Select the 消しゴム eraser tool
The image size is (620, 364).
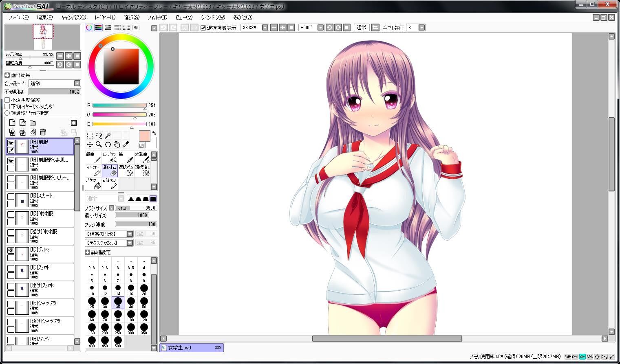pos(109,171)
